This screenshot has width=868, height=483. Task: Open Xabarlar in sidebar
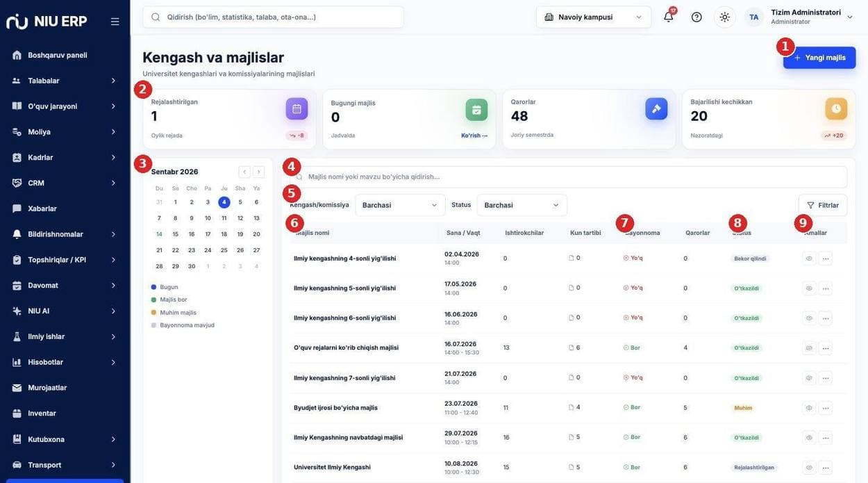65,208
